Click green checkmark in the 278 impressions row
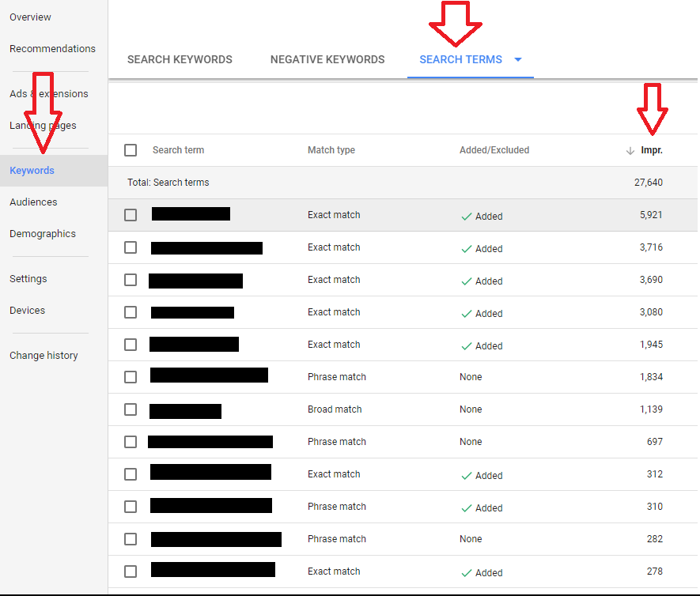This screenshot has width=700, height=596. tap(467, 572)
